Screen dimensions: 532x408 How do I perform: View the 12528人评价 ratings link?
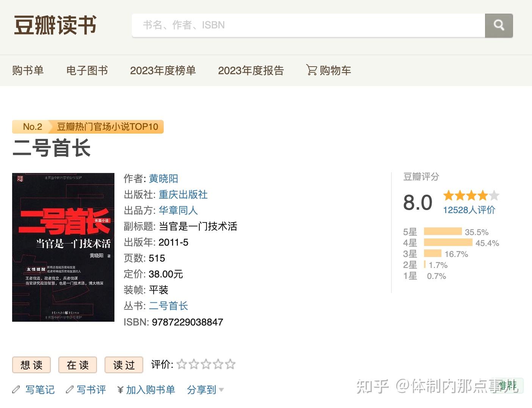point(469,210)
